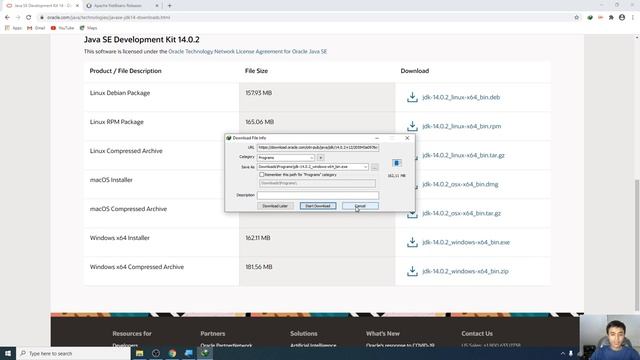Reload the Oracle downloads page
This screenshot has width=640, height=360.
tap(29, 18)
